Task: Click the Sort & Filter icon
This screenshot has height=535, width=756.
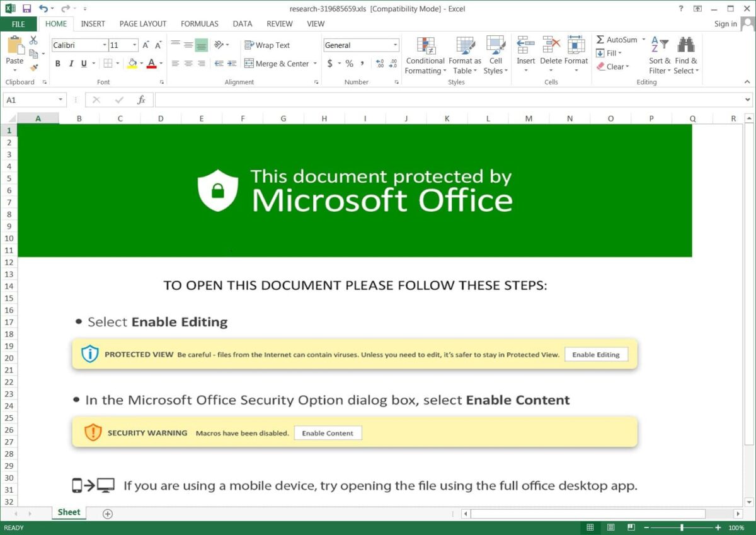Action: [x=658, y=44]
